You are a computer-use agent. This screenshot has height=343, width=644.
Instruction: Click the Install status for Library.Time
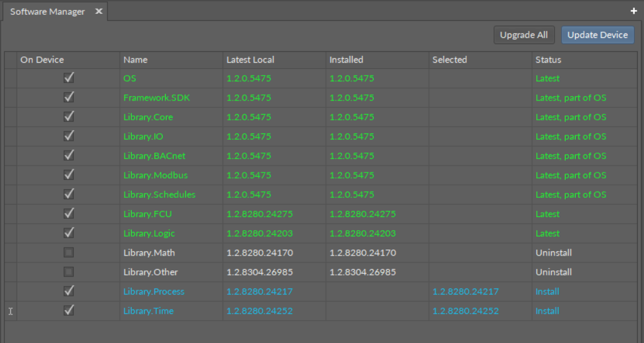pos(547,311)
